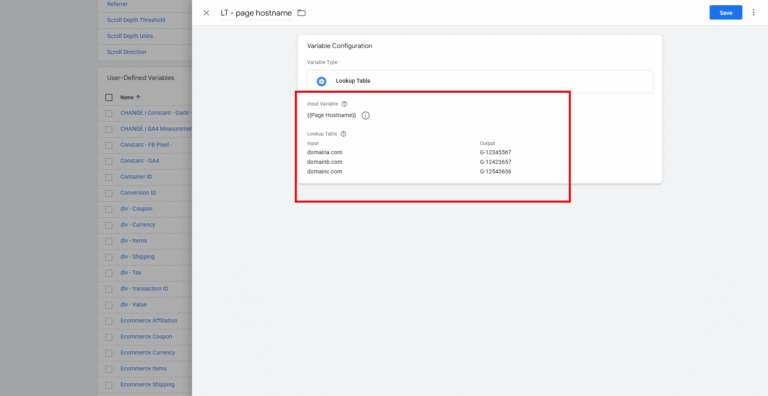Open the dlv - transaction ID variable link
Screen dimensions: 768x396
(144, 289)
